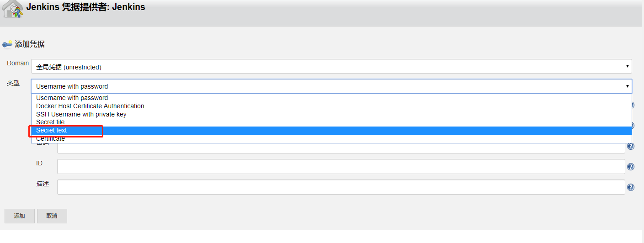This screenshot has height=243, width=644.
Task: Pick 'SSH Username with private key' option
Action: click(x=81, y=114)
